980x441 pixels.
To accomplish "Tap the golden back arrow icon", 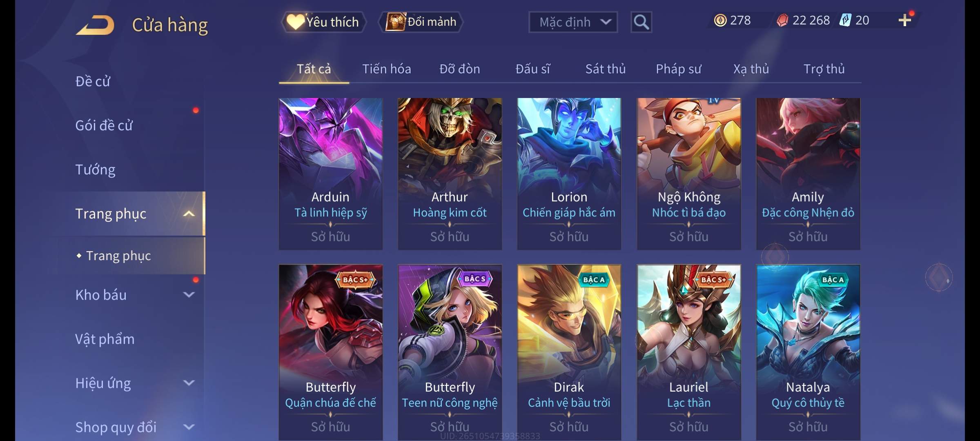I will [x=95, y=25].
